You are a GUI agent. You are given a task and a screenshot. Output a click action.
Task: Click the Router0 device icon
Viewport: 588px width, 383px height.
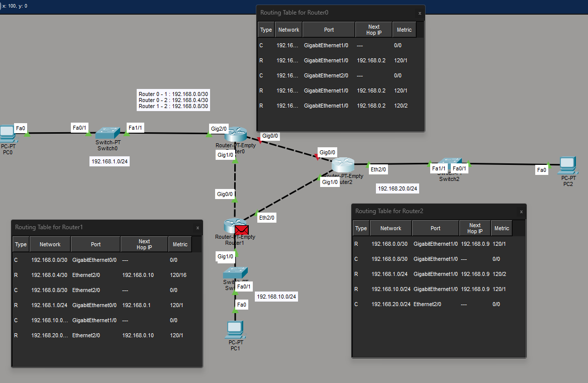pos(236,134)
